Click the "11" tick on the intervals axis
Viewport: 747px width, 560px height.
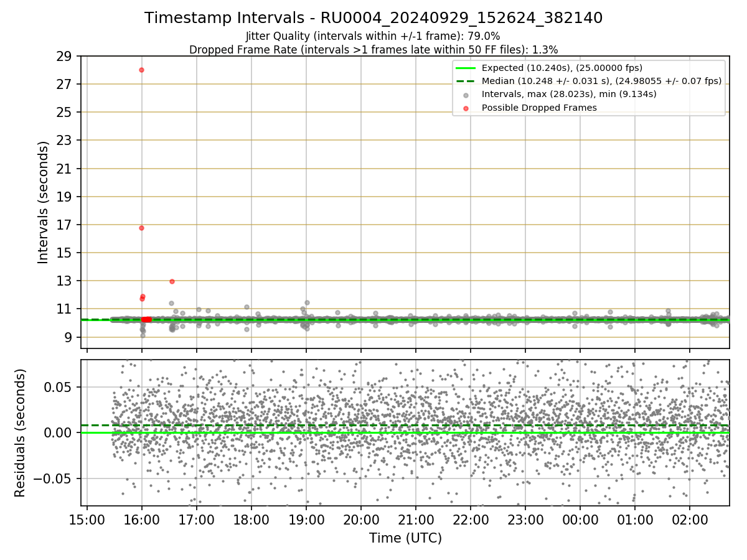click(x=65, y=309)
